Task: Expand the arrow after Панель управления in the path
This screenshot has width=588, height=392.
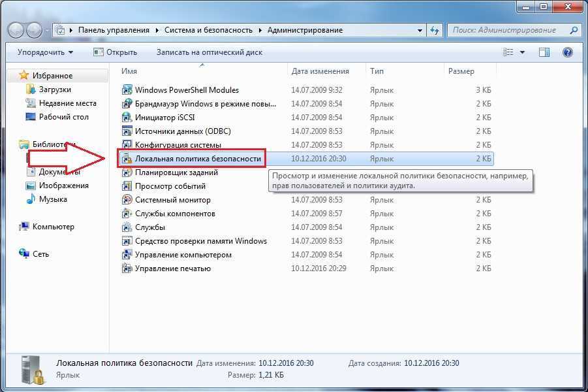Action: [x=157, y=31]
